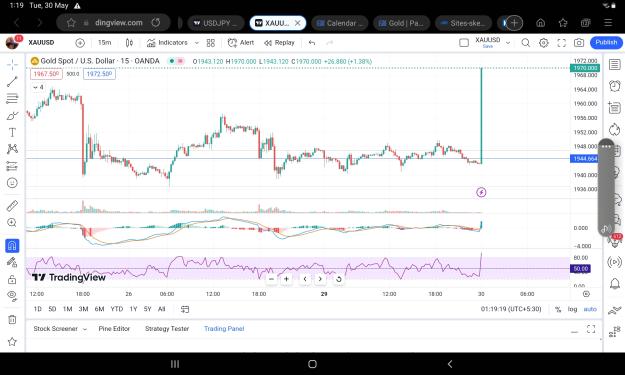Open the notifications bell in right sidebar

pyautogui.click(x=615, y=284)
